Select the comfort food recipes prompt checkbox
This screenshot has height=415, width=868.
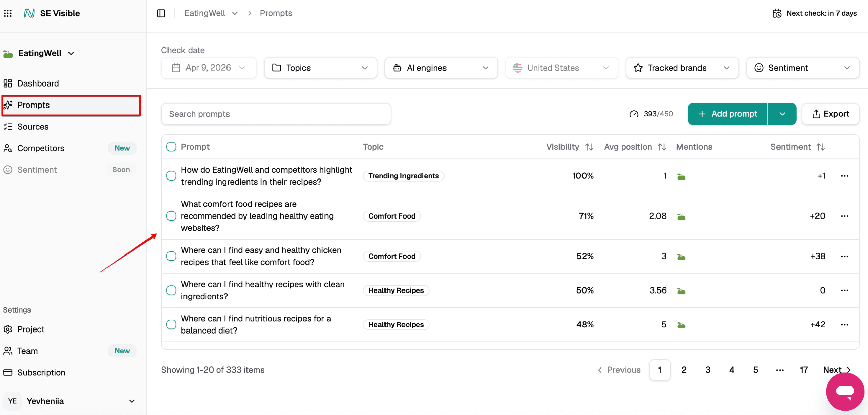(171, 216)
